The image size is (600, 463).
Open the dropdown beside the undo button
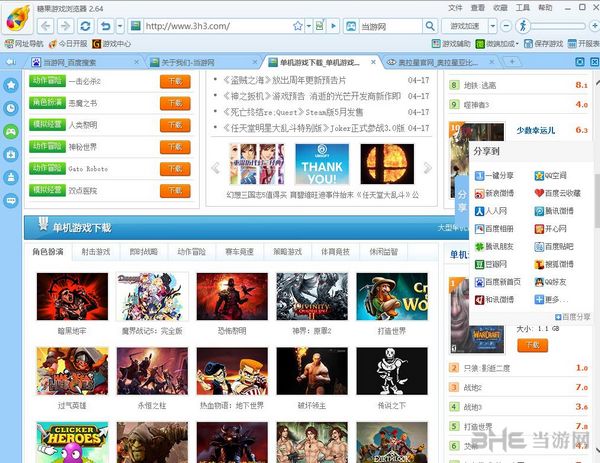pyautogui.click(x=120, y=26)
